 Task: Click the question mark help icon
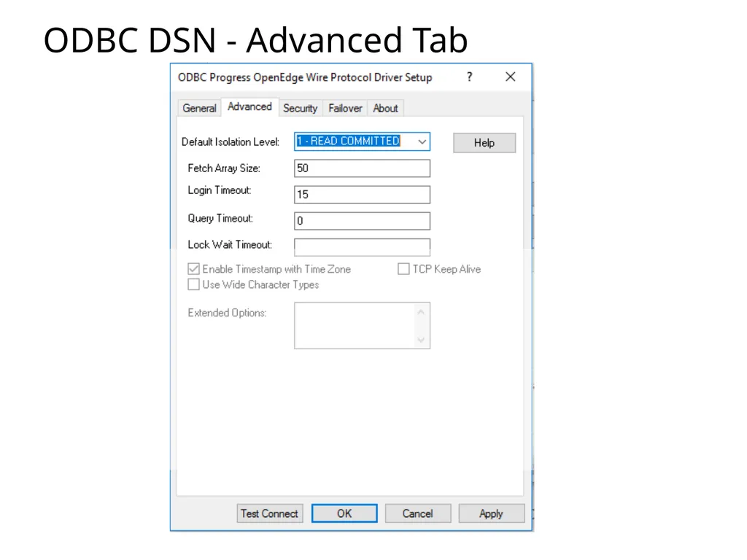[x=470, y=77]
